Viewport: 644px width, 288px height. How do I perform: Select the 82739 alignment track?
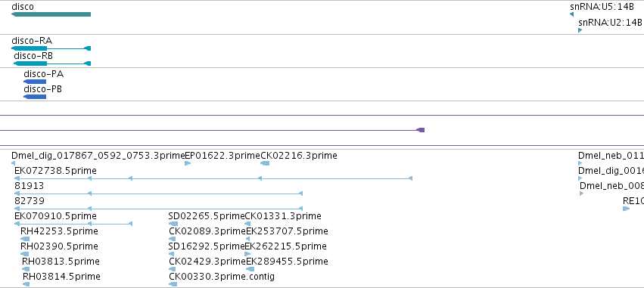click(x=158, y=209)
